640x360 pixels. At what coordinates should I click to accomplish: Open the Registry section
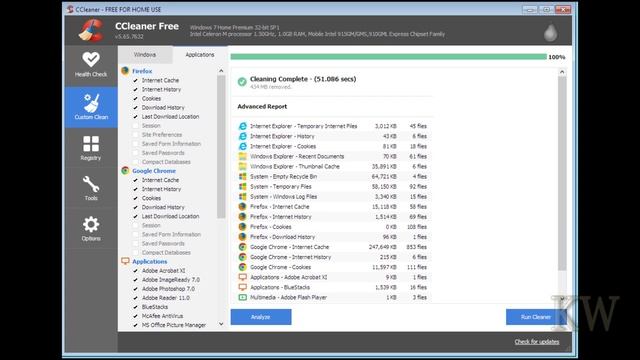click(x=91, y=148)
